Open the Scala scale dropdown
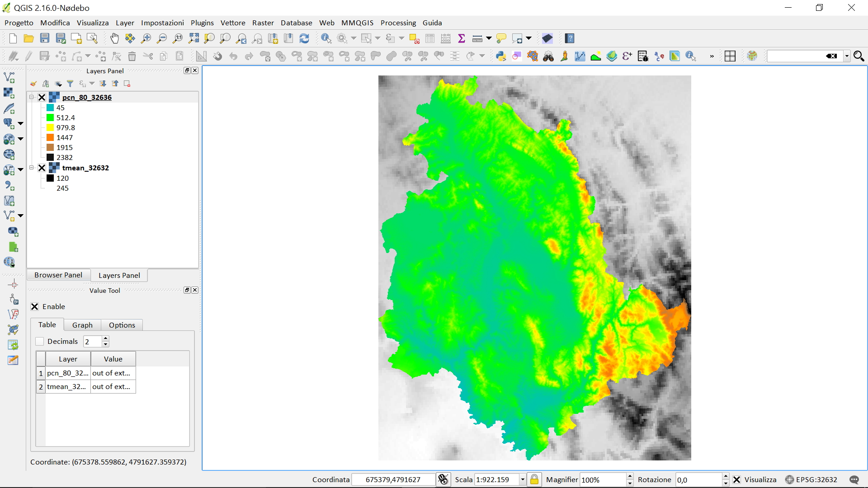 (523, 479)
